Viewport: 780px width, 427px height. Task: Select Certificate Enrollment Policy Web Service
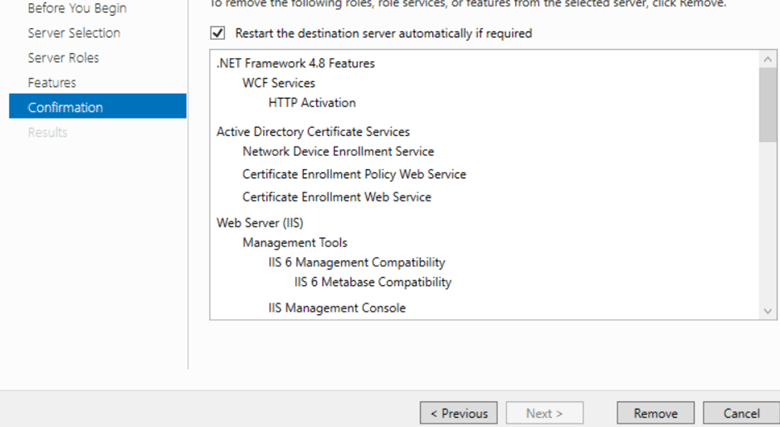point(354,174)
